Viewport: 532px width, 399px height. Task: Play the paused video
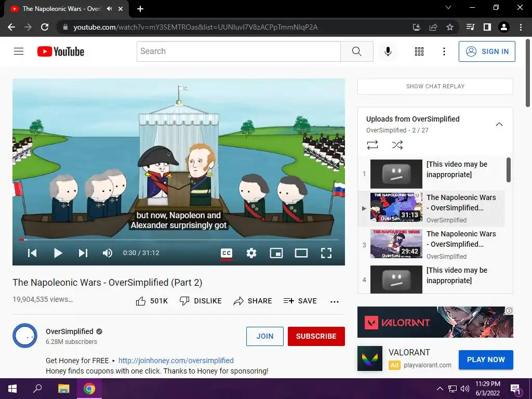[58, 253]
